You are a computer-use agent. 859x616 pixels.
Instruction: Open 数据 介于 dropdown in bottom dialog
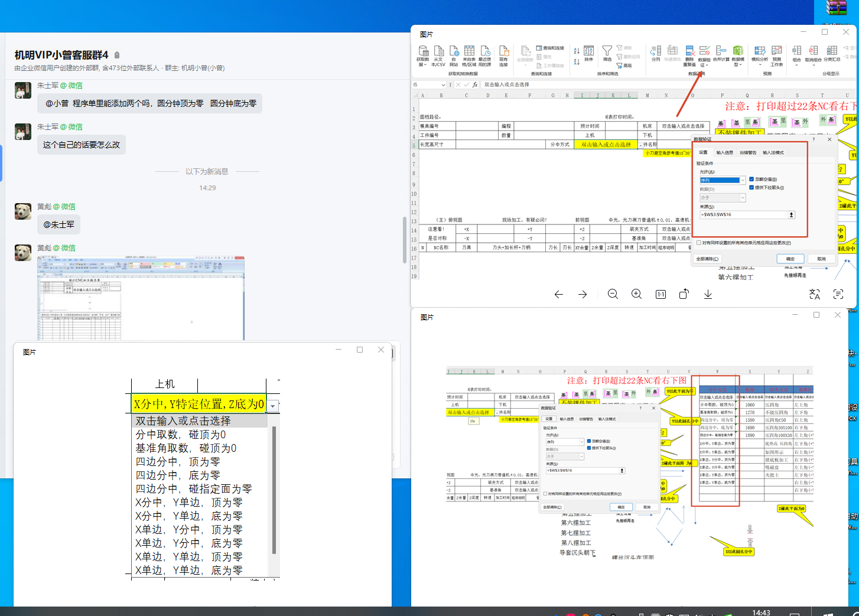(x=581, y=457)
